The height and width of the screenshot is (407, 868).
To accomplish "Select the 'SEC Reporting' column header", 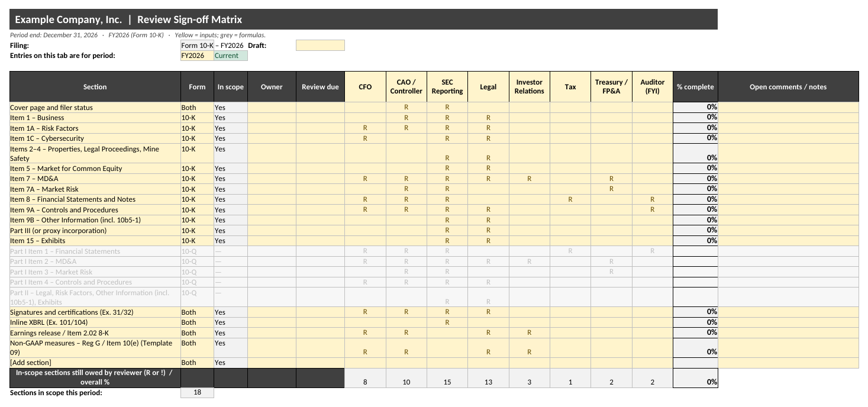I will [447, 87].
